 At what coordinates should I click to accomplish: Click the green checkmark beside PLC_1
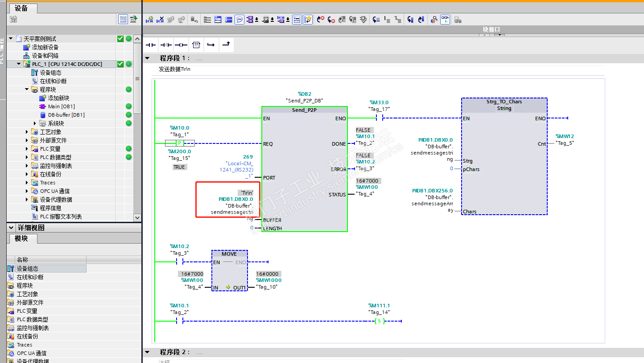tap(120, 64)
